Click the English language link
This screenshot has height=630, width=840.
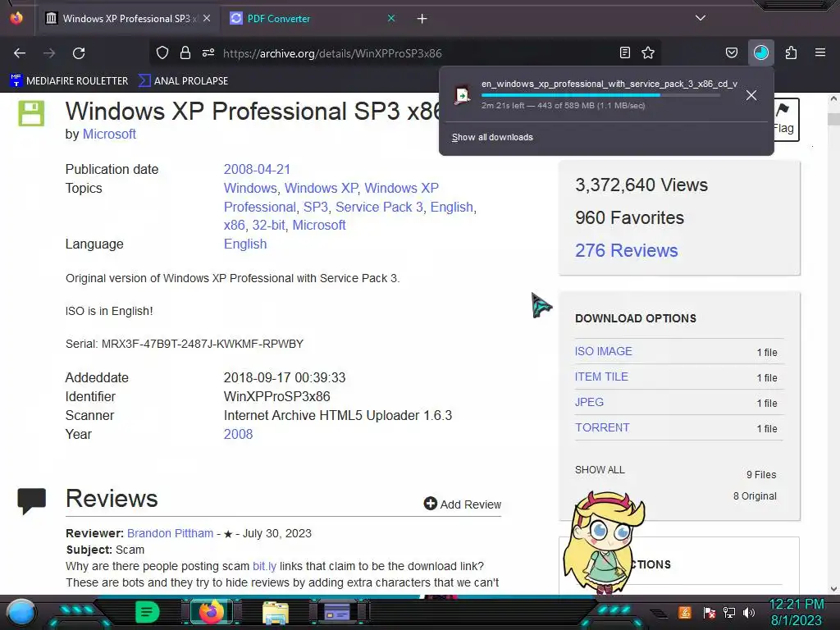click(x=244, y=244)
